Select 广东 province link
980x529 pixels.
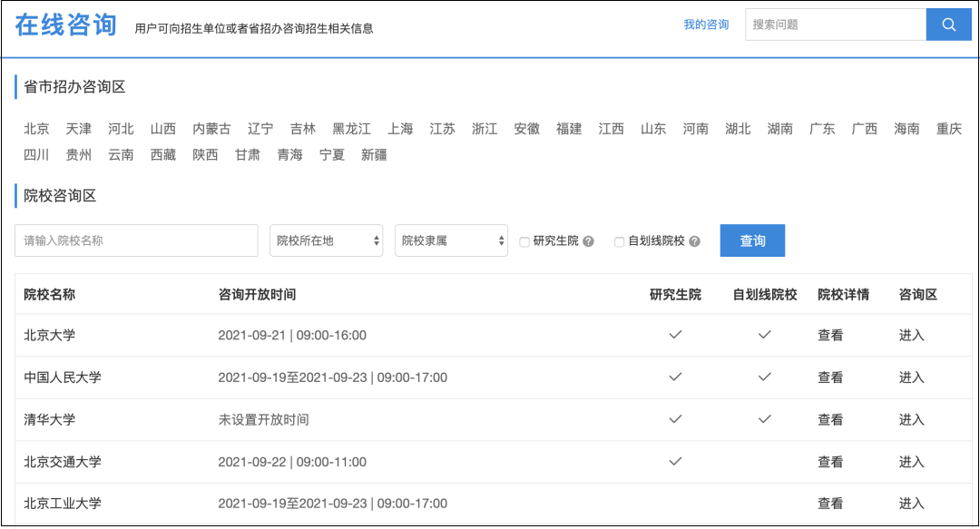click(822, 129)
